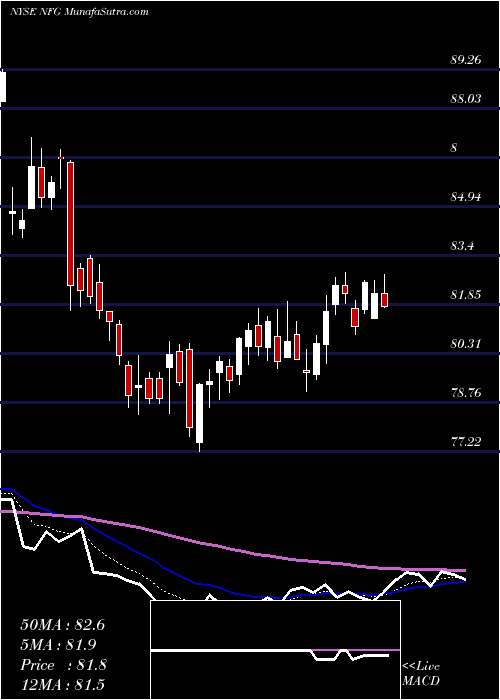The width and height of the screenshot is (500, 700).
Task: Click the NYSE NFG MunafaSutra.com title text
Action: point(79,12)
